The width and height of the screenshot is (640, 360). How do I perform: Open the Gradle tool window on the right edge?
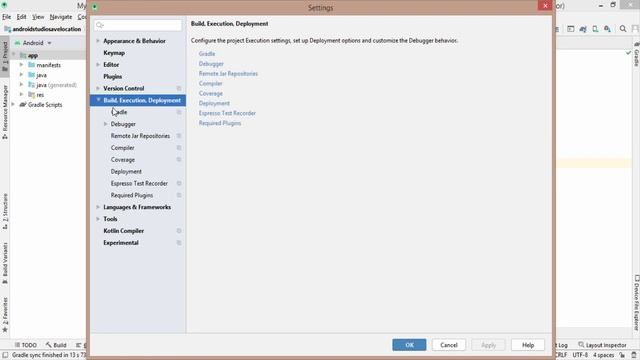coord(636,55)
